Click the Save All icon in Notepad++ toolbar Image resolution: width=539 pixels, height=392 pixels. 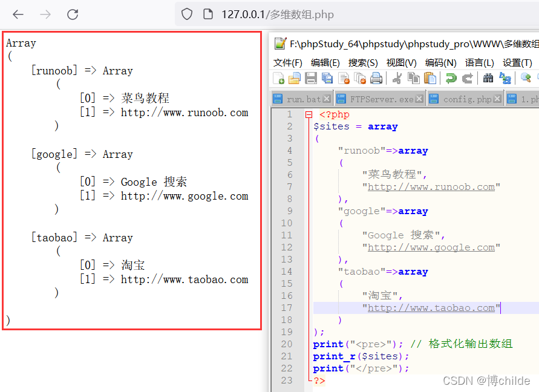point(327,78)
